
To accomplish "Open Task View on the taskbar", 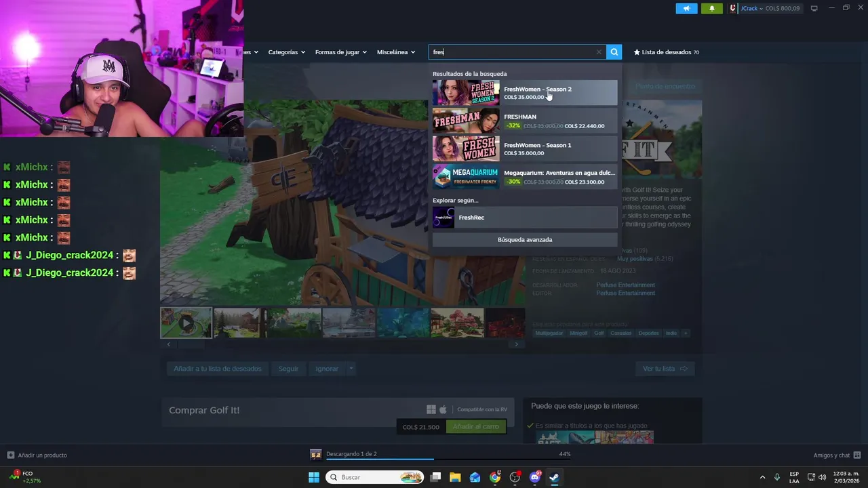I will point(436,477).
